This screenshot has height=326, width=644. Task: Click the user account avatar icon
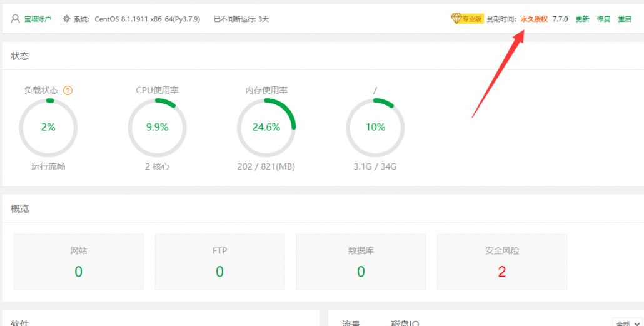[x=16, y=19]
